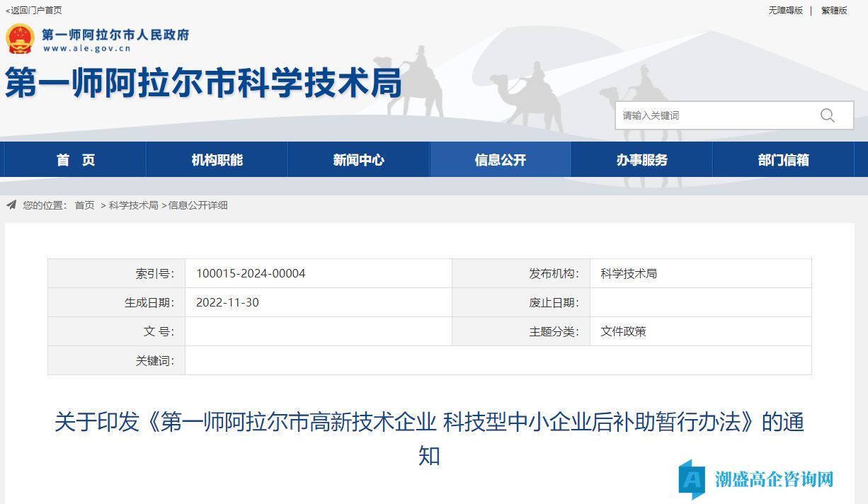Click 科学技术局 in the breadcrumb

tap(134, 205)
